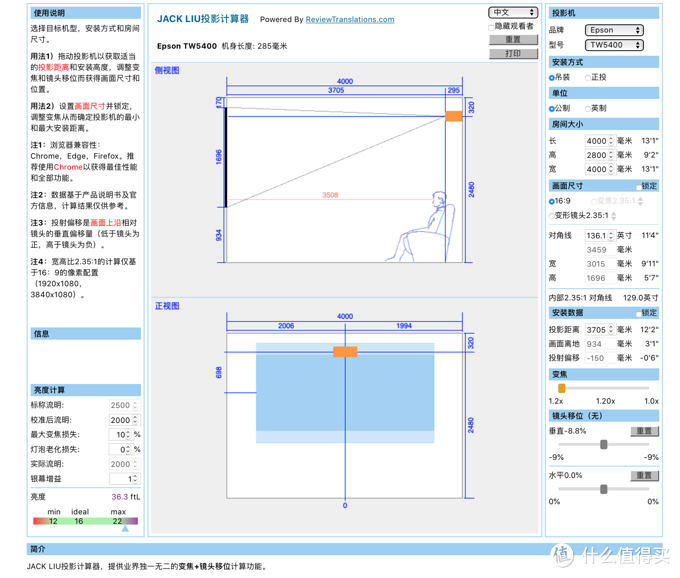Select the 16:9 aspect ratio radio
The width and height of the screenshot is (680, 578).
pos(552,202)
